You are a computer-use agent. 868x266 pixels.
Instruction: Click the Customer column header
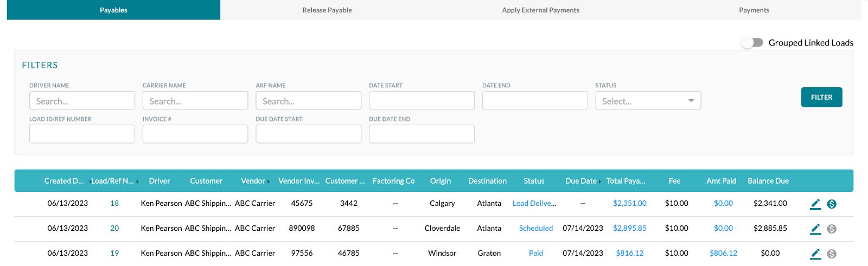[x=206, y=181]
